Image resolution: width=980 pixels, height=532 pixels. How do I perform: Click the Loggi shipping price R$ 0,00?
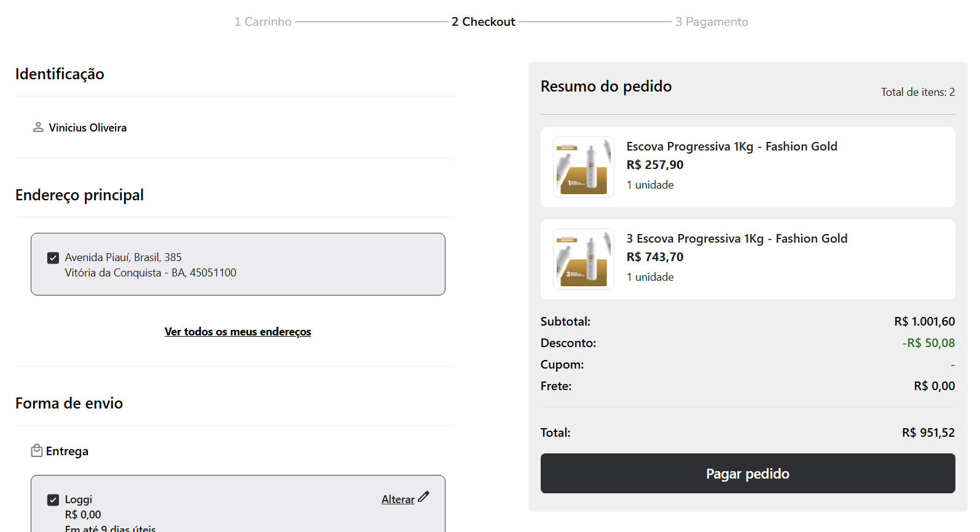pyautogui.click(x=83, y=515)
